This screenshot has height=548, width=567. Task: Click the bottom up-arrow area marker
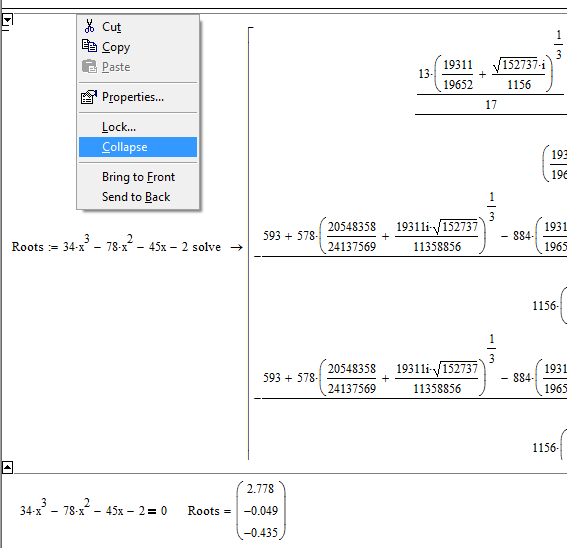(7, 467)
